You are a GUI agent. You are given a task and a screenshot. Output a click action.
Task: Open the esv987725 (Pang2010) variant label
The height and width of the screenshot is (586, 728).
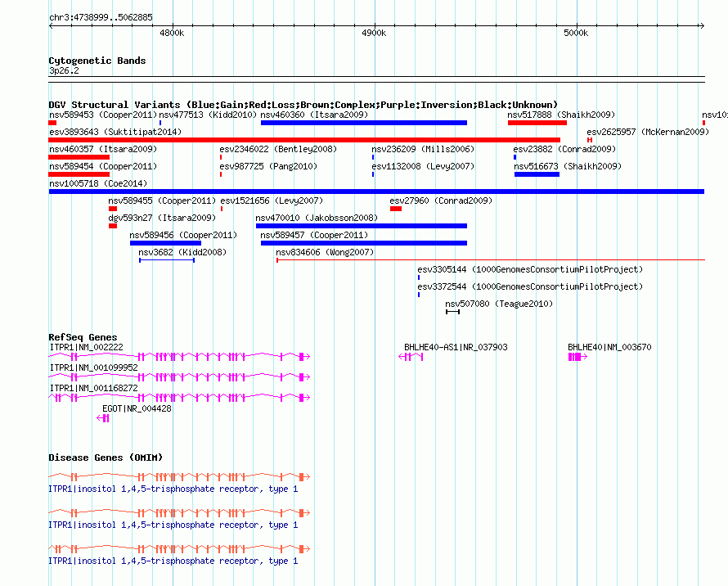(268, 166)
